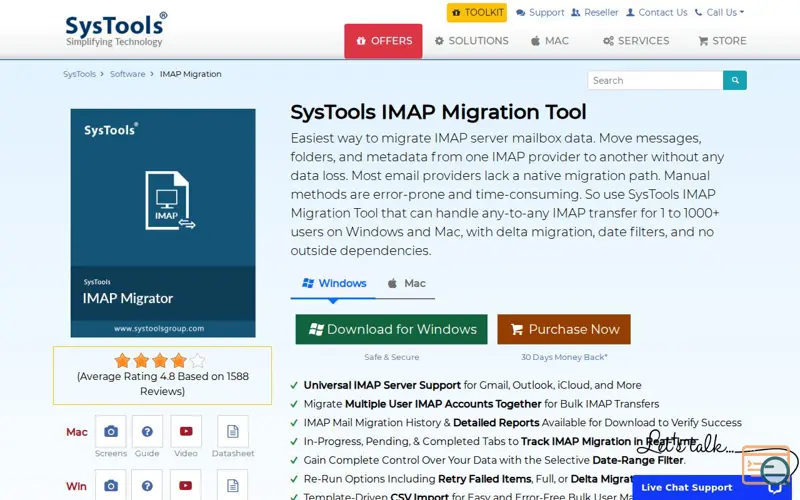Viewport: 800px width, 500px height.
Task: Play Win video icon
Action: point(186,485)
